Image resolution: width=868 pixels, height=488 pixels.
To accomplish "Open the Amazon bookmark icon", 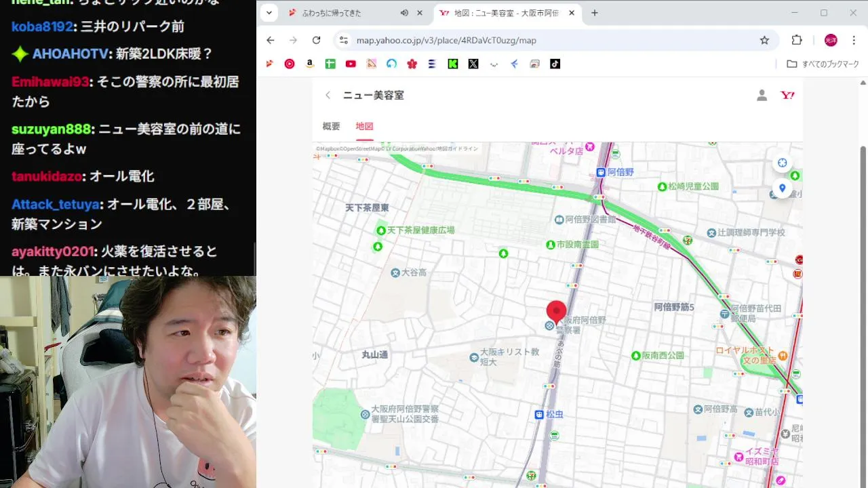I will coord(310,64).
